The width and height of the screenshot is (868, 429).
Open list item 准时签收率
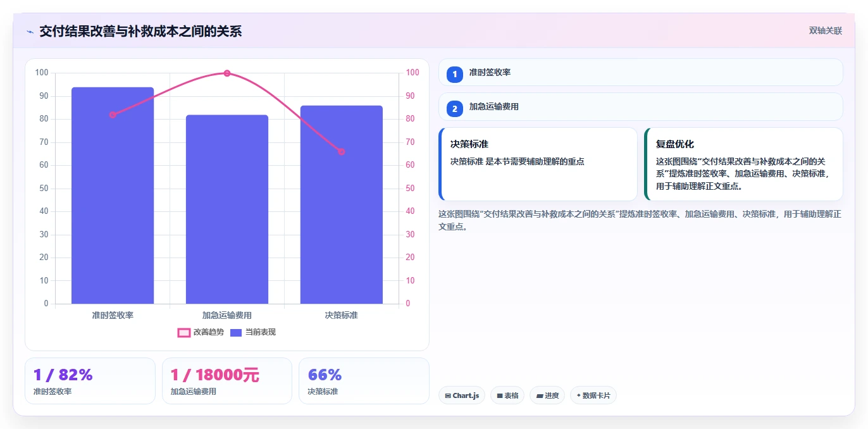pos(641,72)
